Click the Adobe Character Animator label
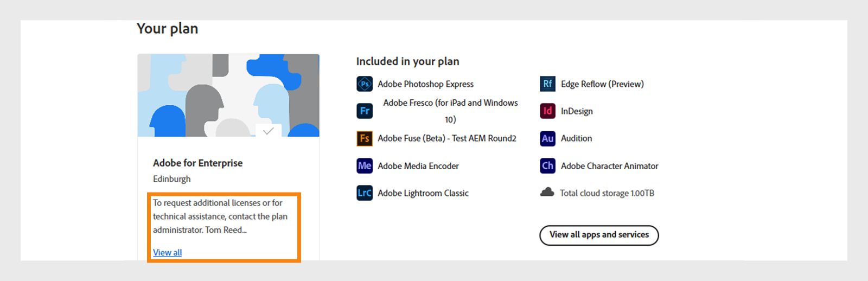Image resolution: width=868 pixels, height=281 pixels. tap(609, 166)
